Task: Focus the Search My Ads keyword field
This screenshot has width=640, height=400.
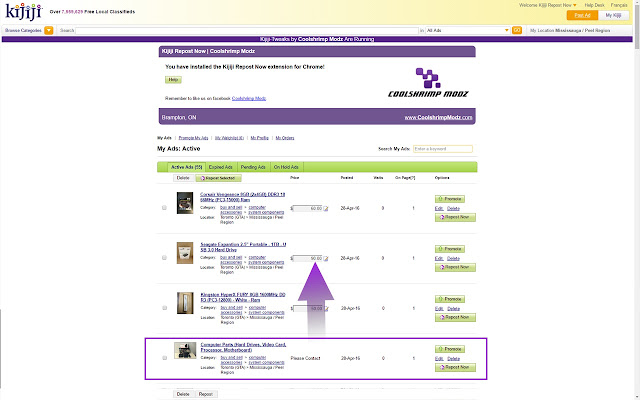Action: click(x=442, y=149)
